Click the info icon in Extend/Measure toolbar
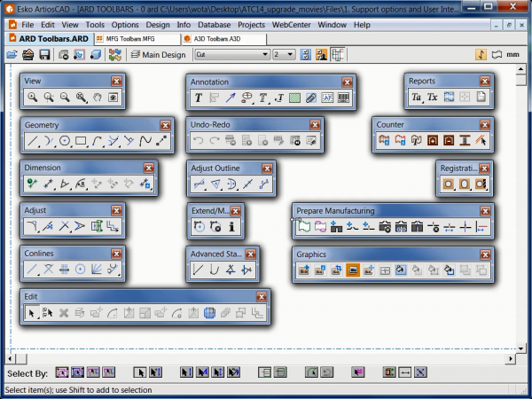Viewport: 532px width, 399px height. coord(231,227)
